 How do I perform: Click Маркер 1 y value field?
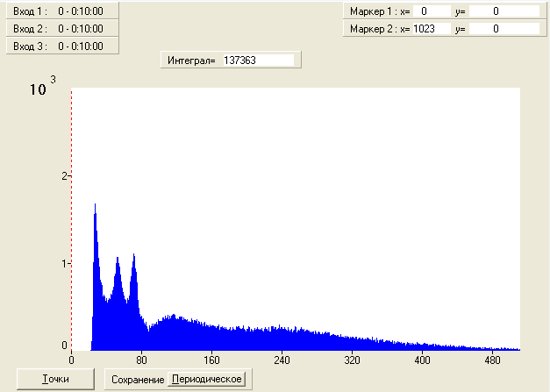pos(504,11)
